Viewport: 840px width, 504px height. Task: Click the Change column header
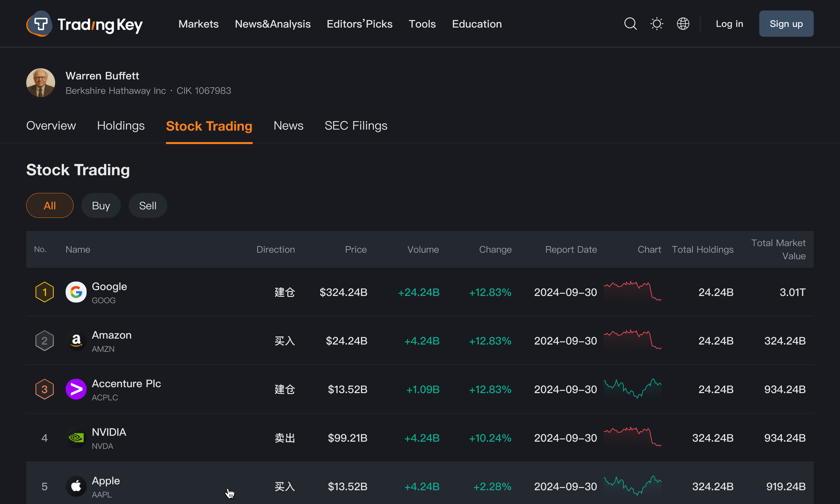point(495,250)
